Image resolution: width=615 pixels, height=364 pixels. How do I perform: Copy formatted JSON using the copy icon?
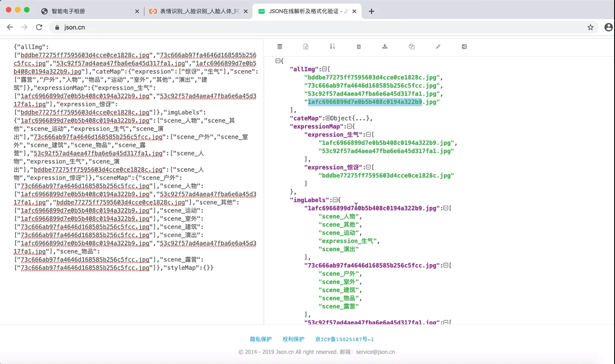pyautogui.click(x=412, y=47)
